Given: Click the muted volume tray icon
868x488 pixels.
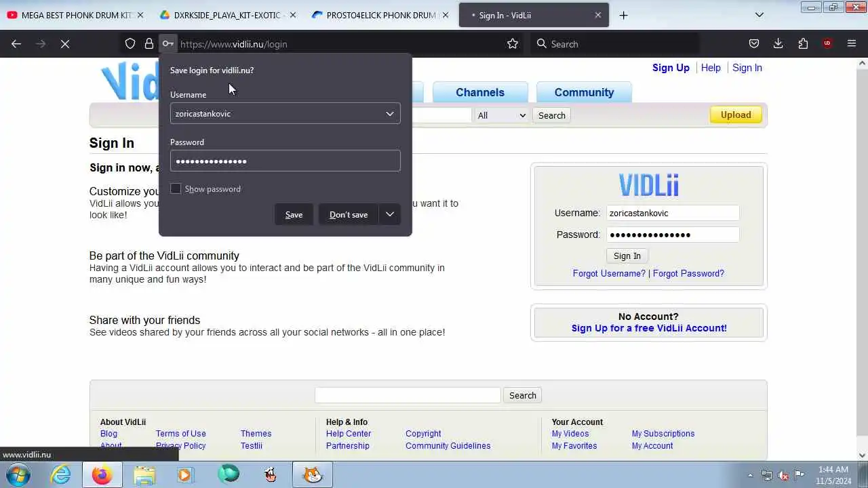Looking at the screenshot, I should (x=783, y=475).
